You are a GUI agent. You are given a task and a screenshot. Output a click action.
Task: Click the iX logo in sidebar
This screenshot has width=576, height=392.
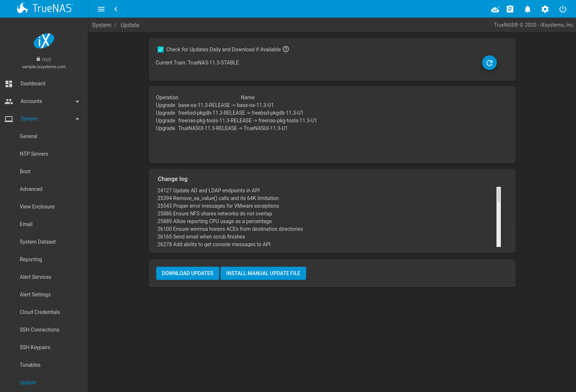coord(44,41)
